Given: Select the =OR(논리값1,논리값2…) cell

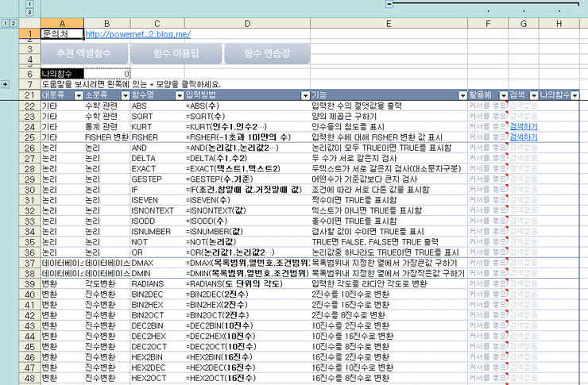Looking at the screenshot, I should tap(247, 252).
